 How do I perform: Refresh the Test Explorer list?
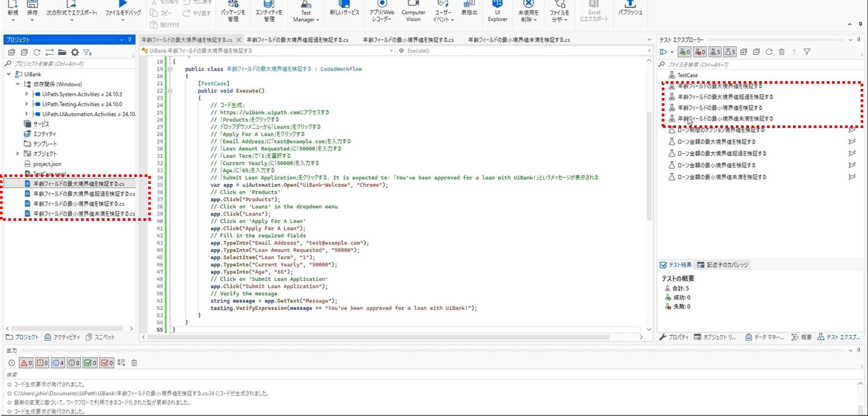[x=769, y=52]
